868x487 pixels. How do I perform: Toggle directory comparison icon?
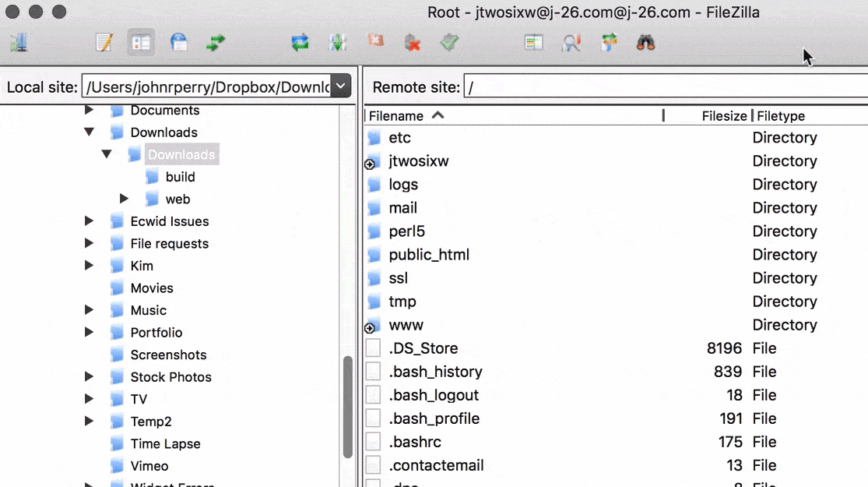coord(571,42)
